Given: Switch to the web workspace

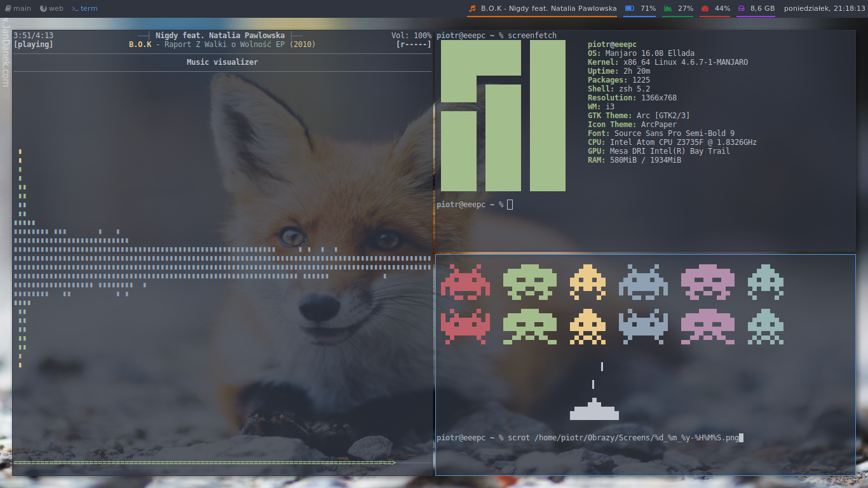Looking at the screenshot, I should [51, 8].
